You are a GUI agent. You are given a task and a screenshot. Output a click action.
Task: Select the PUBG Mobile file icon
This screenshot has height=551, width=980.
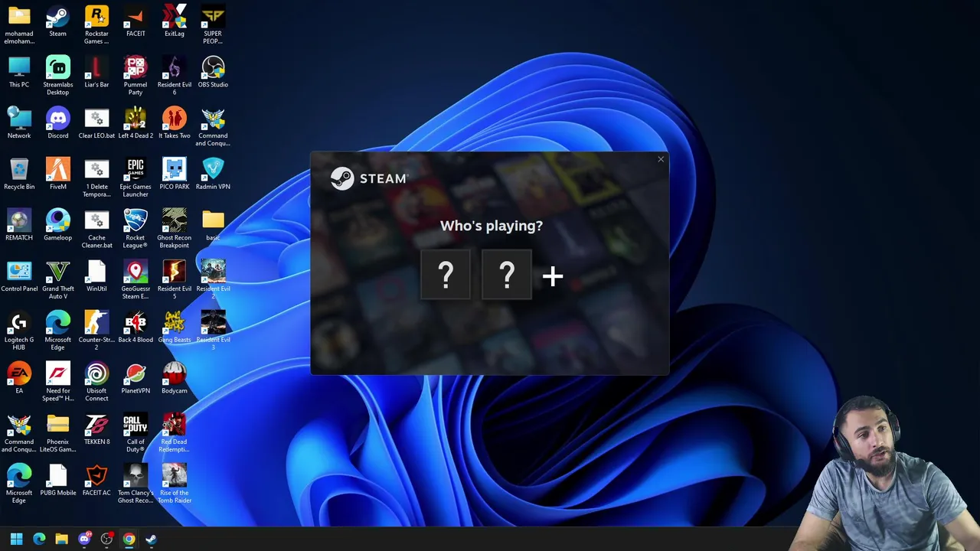[x=57, y=481]
